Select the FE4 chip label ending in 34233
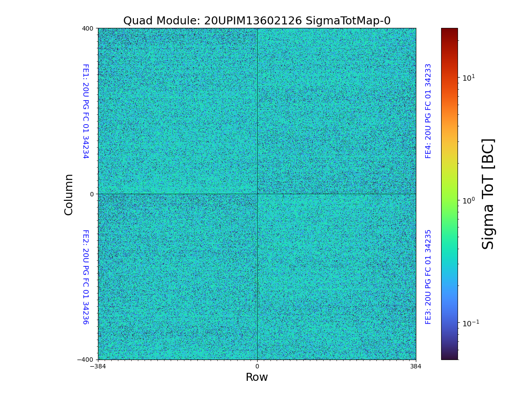The width and height of the screenshot is (532, 399). click(428, 111)
